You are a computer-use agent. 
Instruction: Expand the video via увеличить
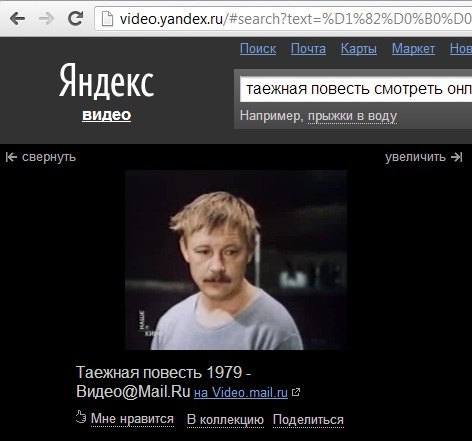(415, 157)
